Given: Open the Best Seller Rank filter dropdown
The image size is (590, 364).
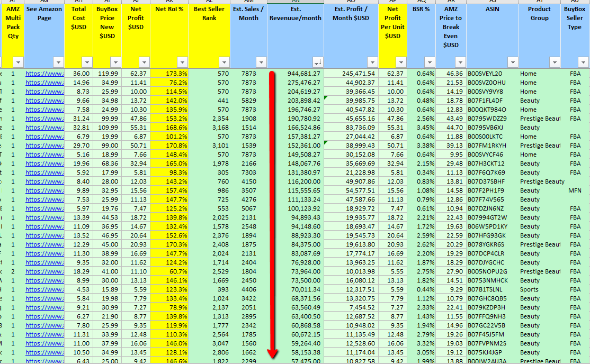Looking at the screenshot, I should (x=224, y=62).
